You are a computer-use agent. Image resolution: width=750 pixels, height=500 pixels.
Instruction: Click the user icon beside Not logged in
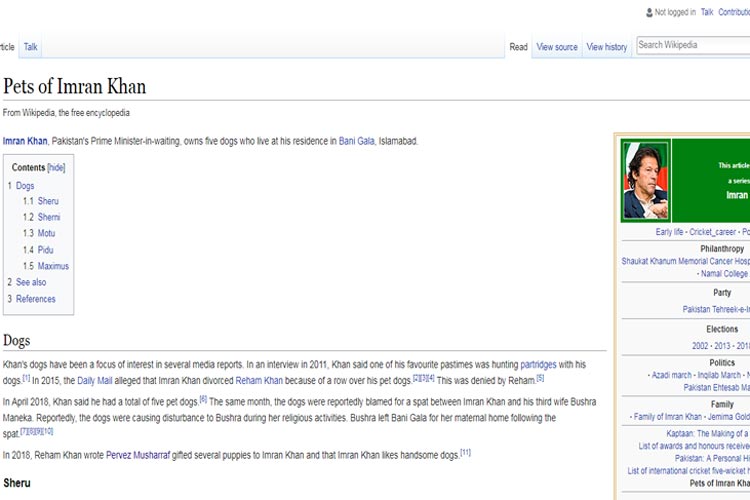pos(648,12)
